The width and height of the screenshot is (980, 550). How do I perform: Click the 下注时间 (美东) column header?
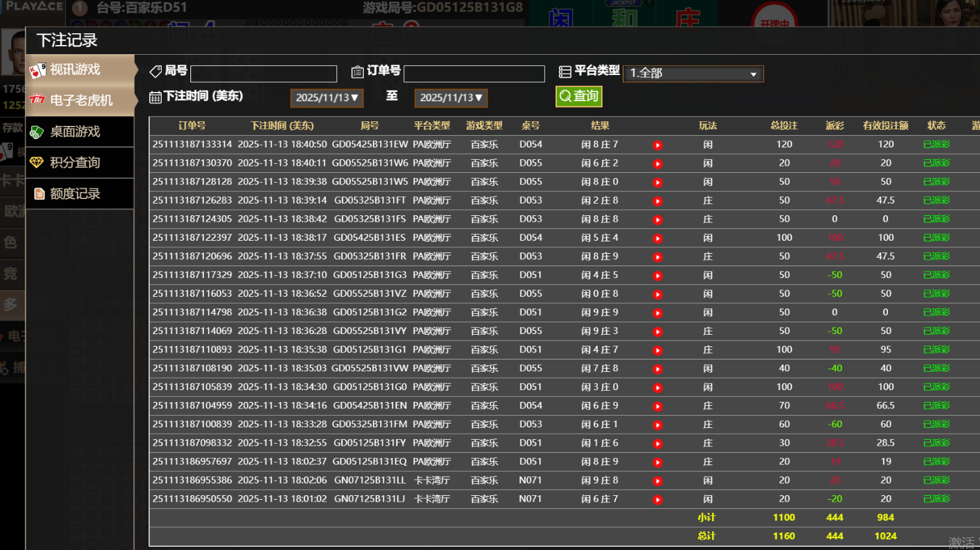click(282, 126)
